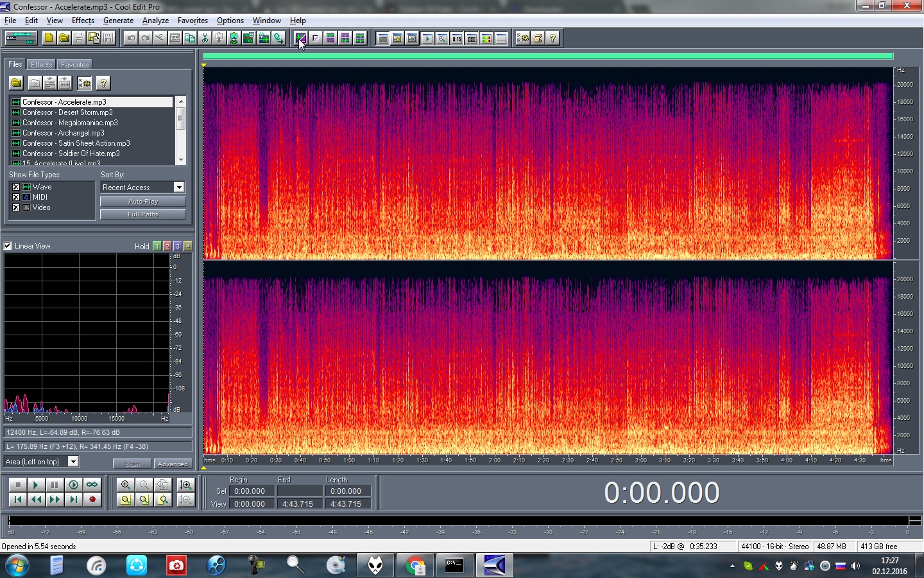Uncheck the MIDI file type checkbox
The width and height of the screenshot is (924, 578).
[16, 197]
